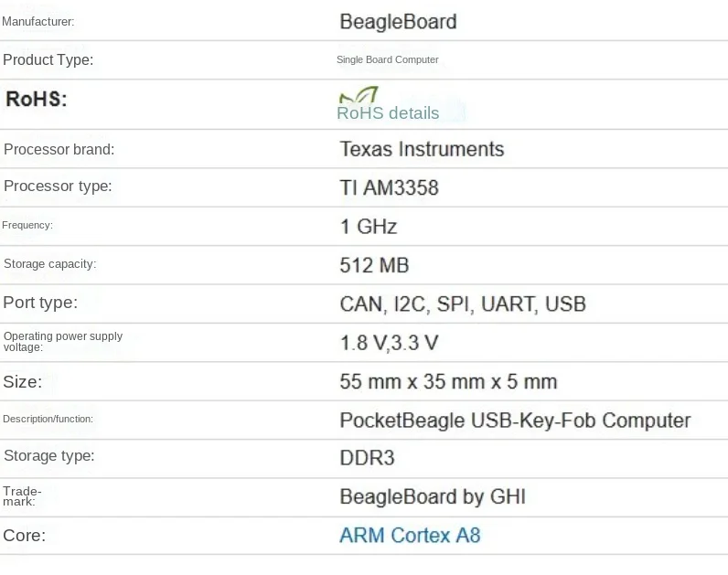Screen dimensions: 728x575
Task: Click the Port type: label
Action: 40,303
